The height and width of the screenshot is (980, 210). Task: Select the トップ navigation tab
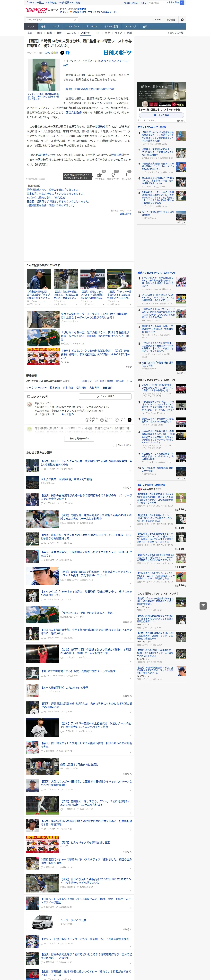tap(31, 27)
